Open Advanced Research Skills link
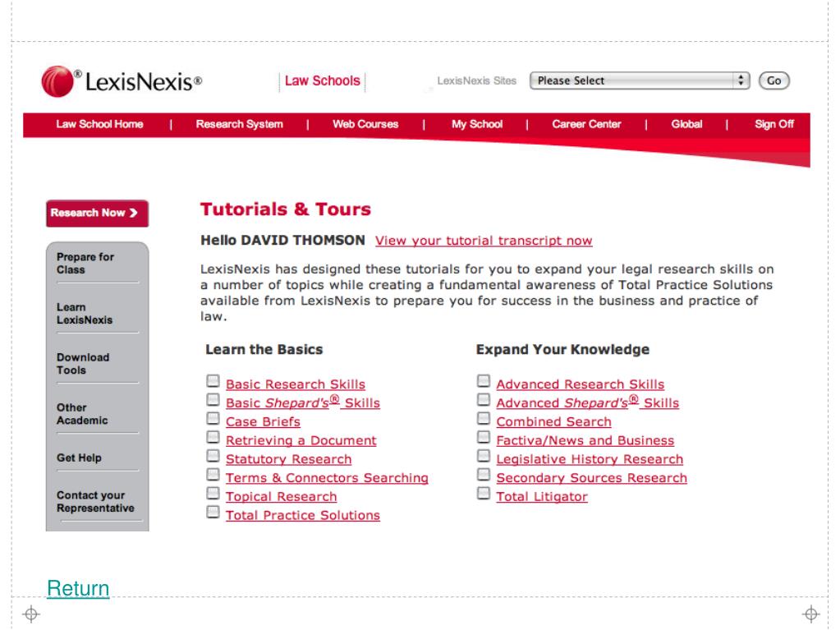The height and width of the screenshot is (630, 840). pos(581,384)
